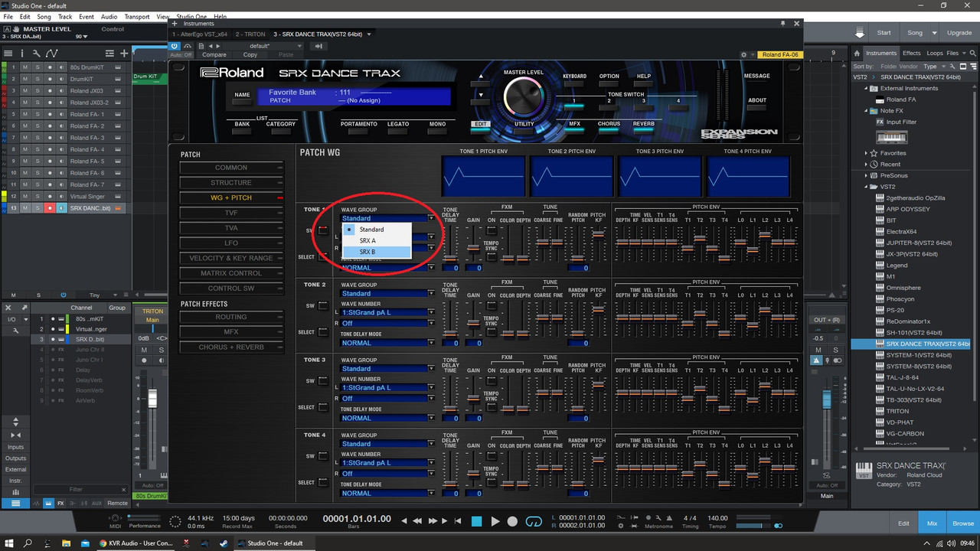Switch to the 2 - TRITON instrument tab
980x551 pixels.
250,34
